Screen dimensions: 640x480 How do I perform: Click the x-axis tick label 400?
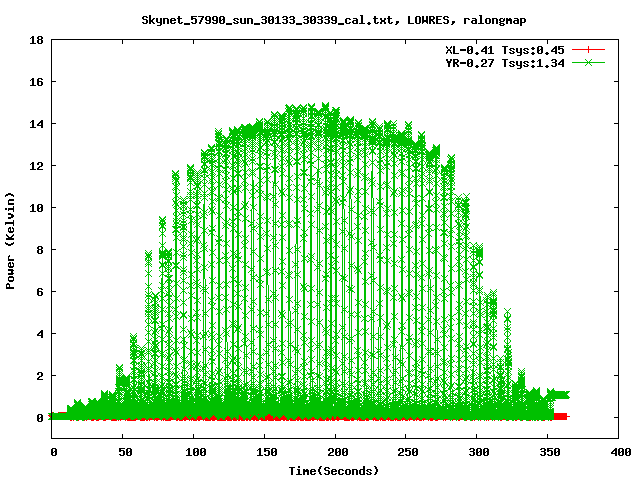[621, 452]
